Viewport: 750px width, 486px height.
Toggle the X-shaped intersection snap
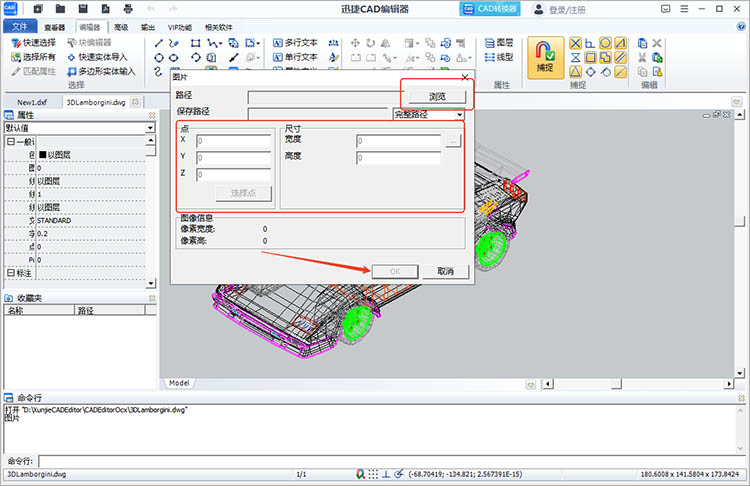575,44
